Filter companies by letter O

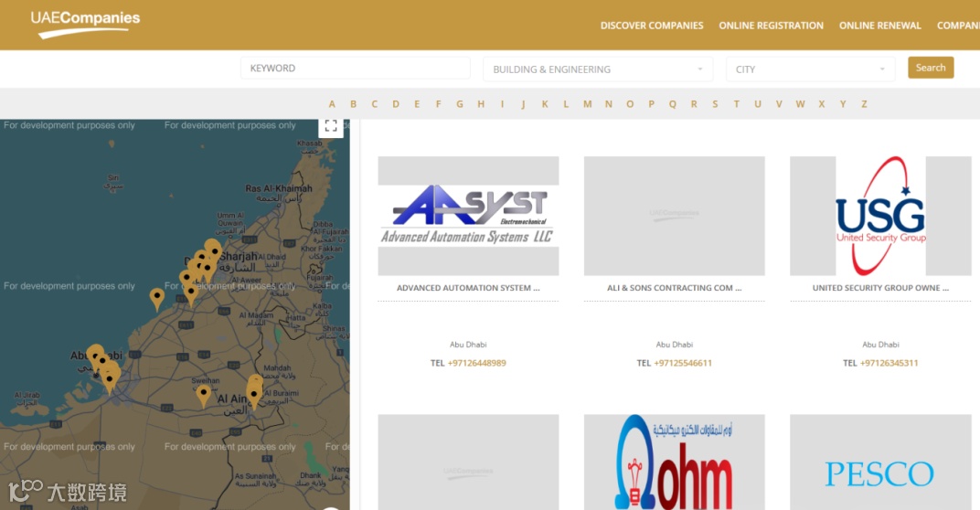pos(630,104)
